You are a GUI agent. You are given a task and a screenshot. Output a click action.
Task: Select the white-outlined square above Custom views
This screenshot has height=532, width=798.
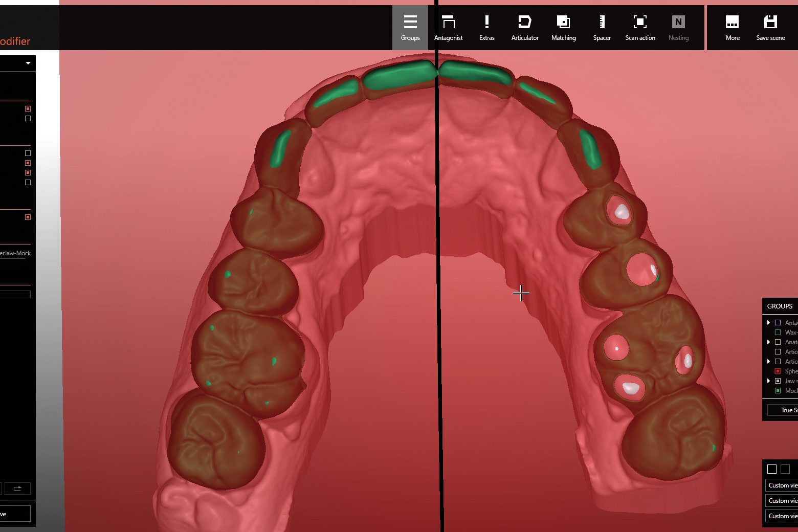click(772, 469)
